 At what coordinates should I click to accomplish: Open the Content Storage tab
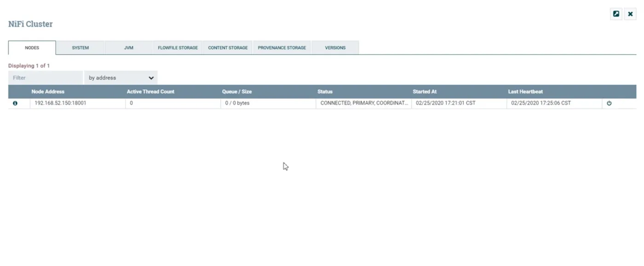[228, 48]
